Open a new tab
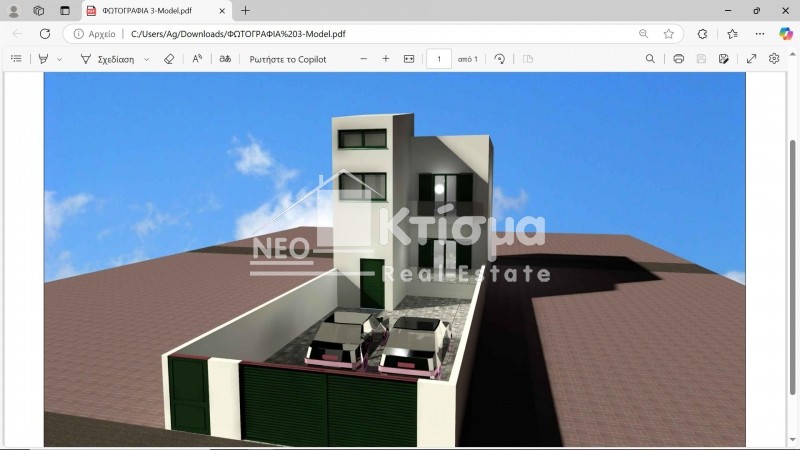This screenshot has width=800, height=450. pos(245,11)
